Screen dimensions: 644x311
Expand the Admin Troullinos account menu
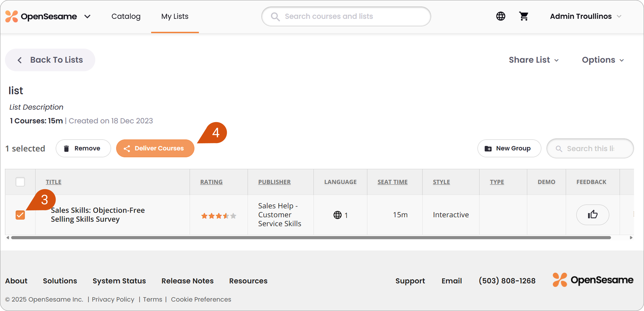tap(586, 16)
